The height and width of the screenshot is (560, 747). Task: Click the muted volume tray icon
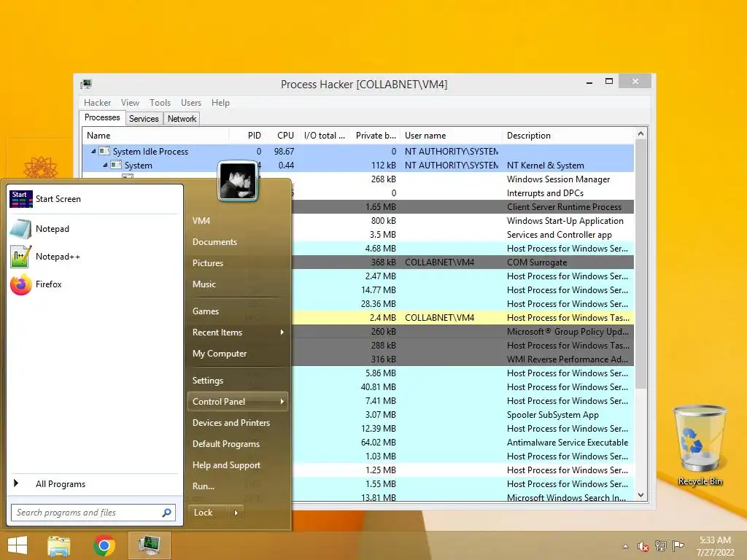click(643, 547)
